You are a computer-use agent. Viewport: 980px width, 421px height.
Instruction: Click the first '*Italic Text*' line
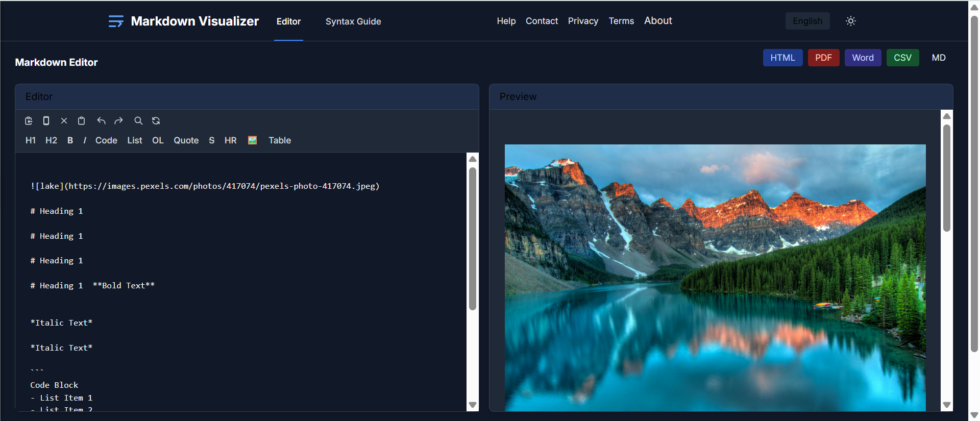[61, 323]
